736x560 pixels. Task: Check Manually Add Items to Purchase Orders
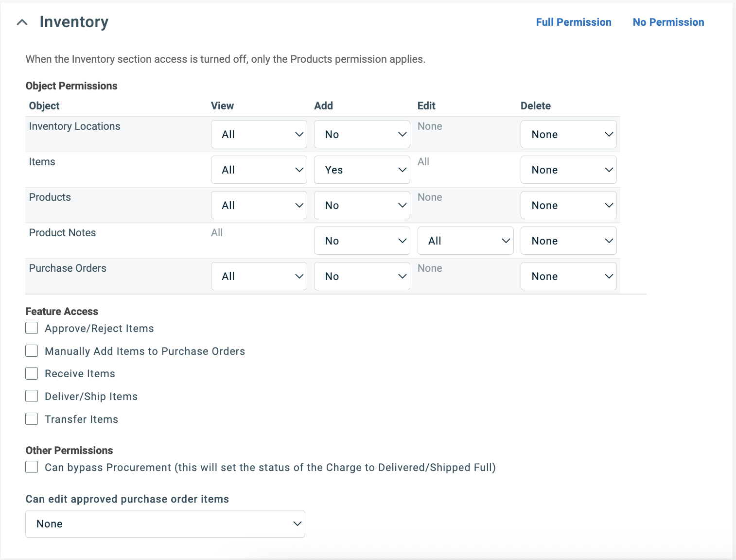[x=31, y=350]
